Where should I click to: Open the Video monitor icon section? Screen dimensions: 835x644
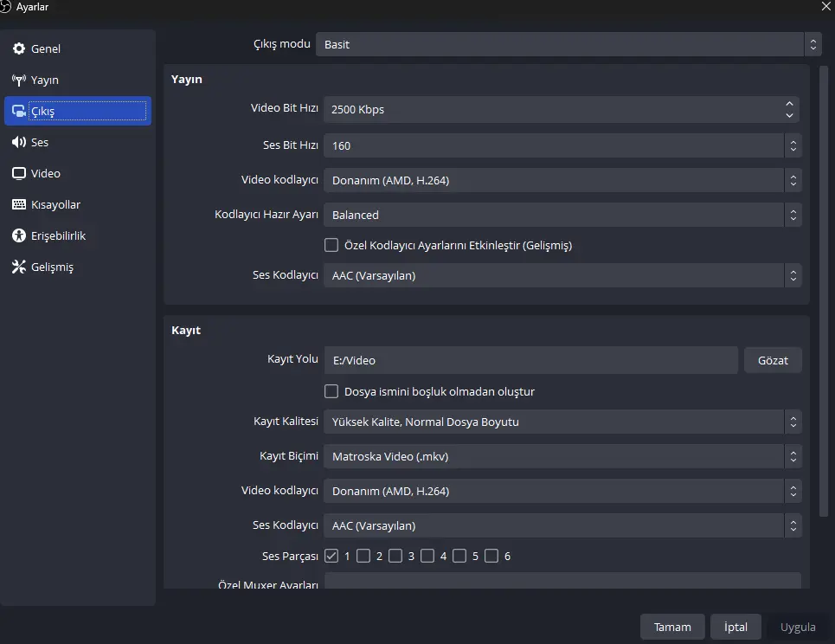coord(19,174)
